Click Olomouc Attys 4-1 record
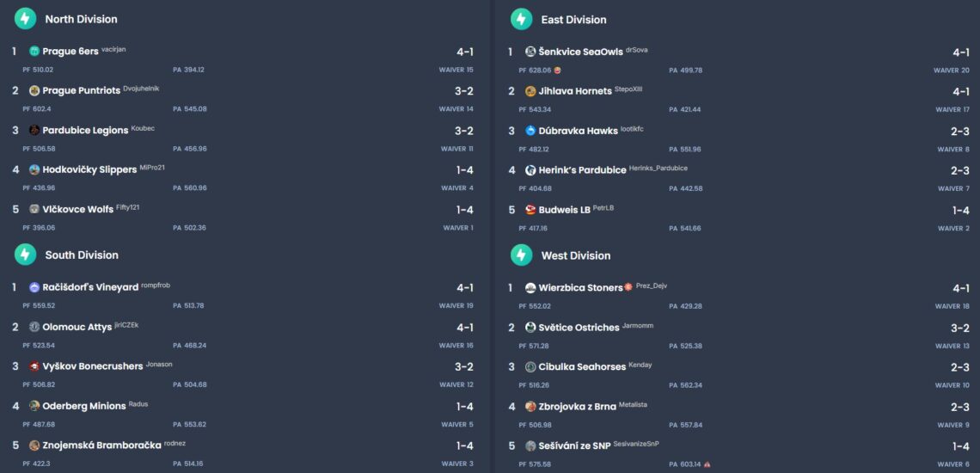This screenshot has height=473, width=980. point(464,327)
